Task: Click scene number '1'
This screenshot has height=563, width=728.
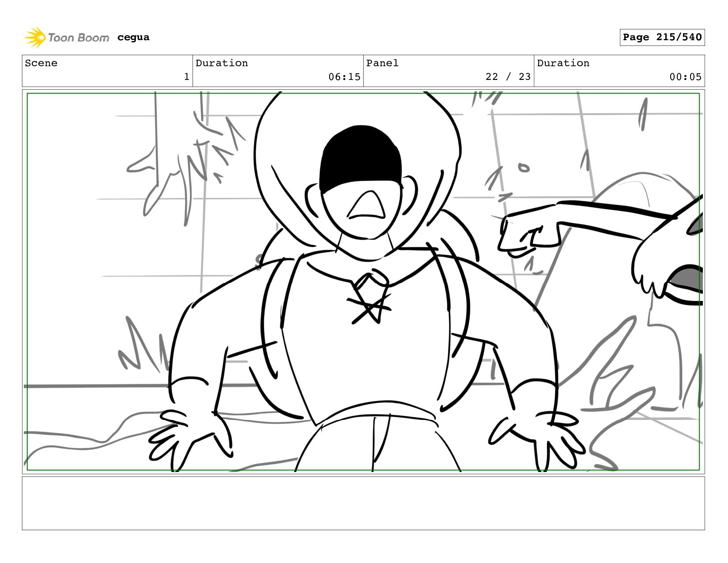Action: 187,77
